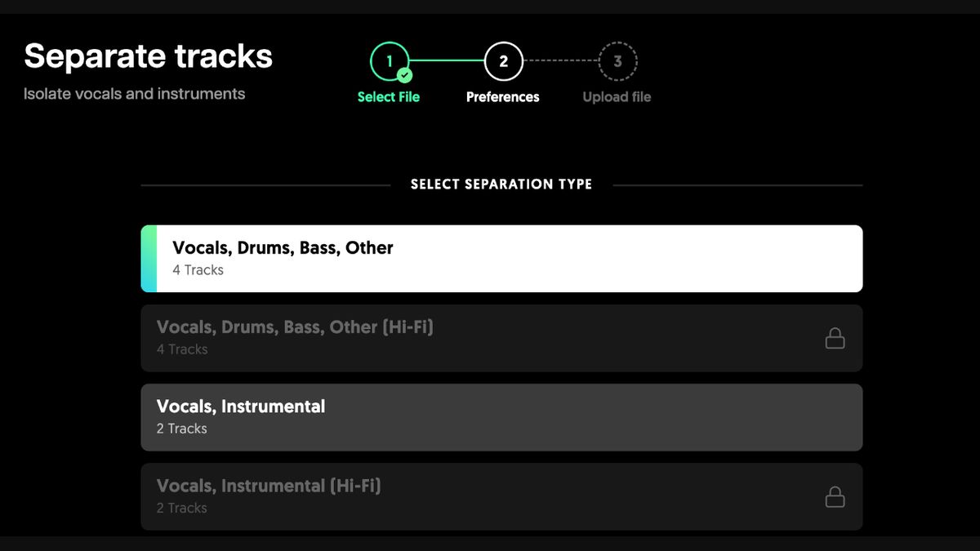Click the Select File step label

390,96
